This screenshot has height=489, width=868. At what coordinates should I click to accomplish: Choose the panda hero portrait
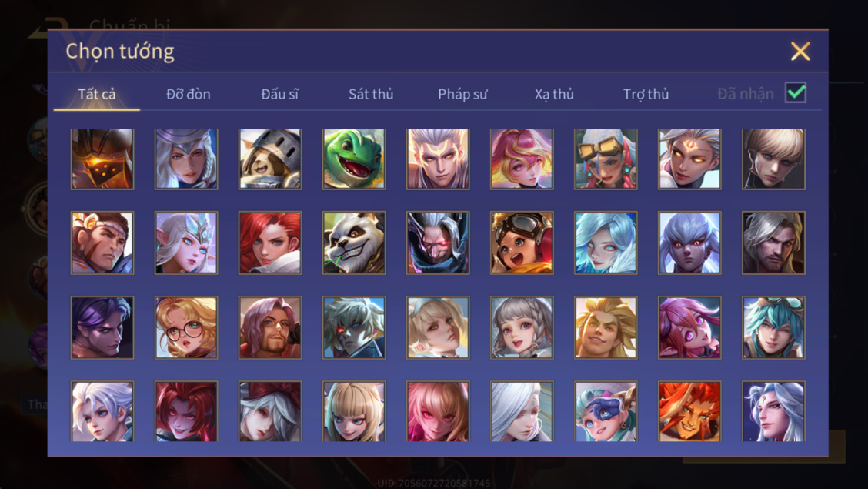coord(354,243)
